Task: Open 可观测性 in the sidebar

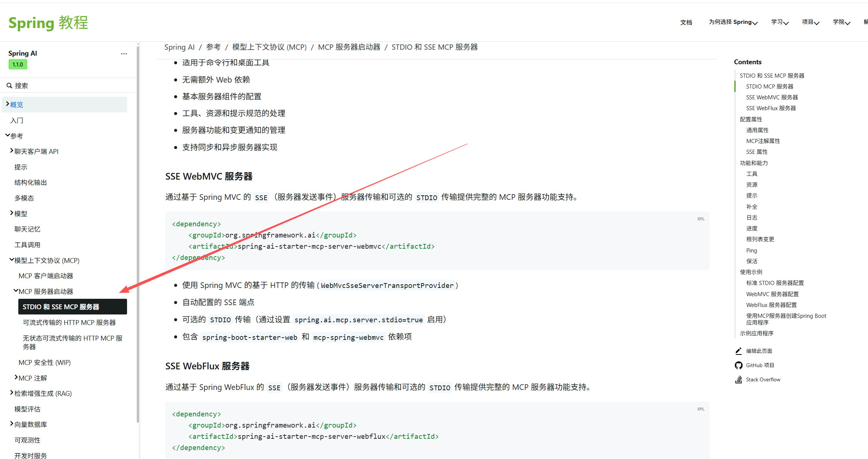Action: click(27, 440)
